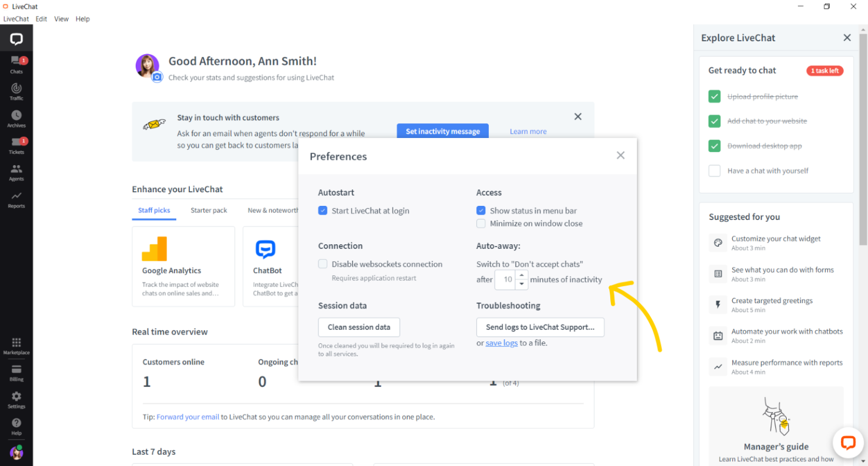Increase auto-away minutes with up arrow
Screen dimensions: 868x466
(x=521, y=275)
